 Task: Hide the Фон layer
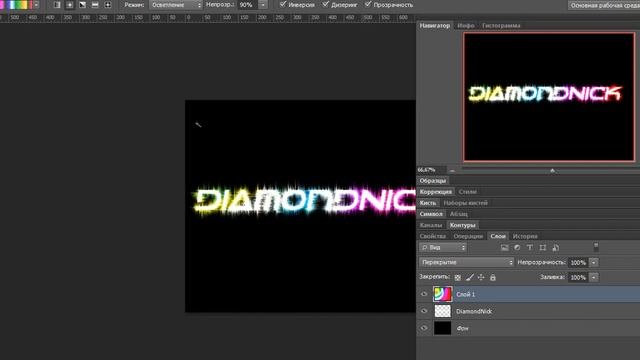424,328
